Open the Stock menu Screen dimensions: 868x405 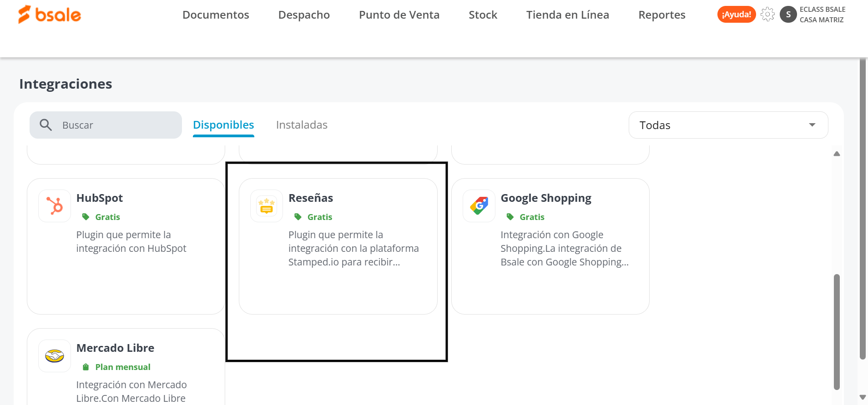(x=483, y=15)
